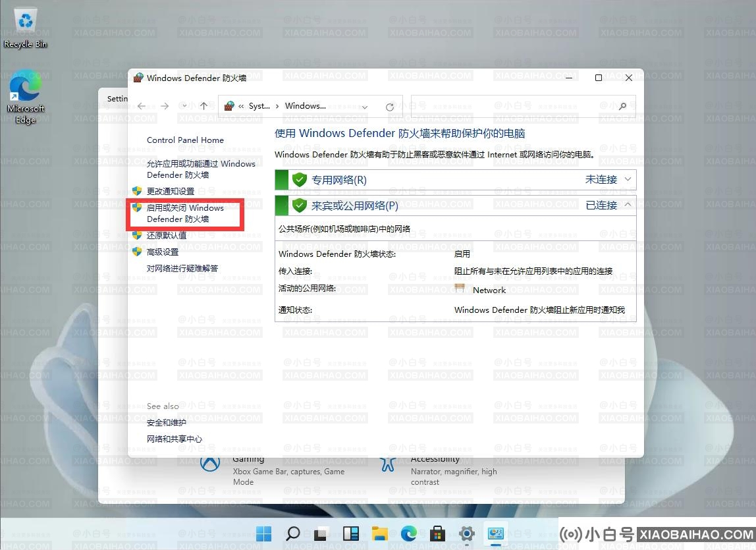Viewport: 756px width, 550px height.
Task: Open the recent locations dropdown chevron
Action: [184, 106]
